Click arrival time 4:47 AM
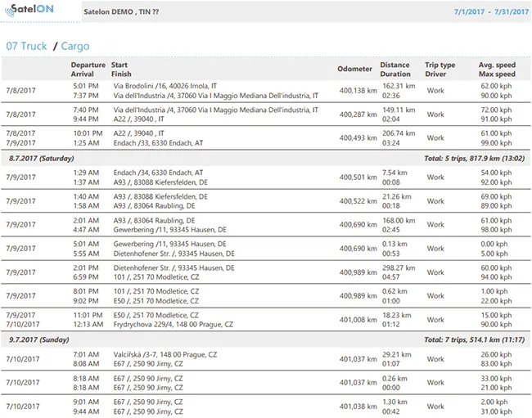This screenshot has width=532, height=418. point(86,230)
